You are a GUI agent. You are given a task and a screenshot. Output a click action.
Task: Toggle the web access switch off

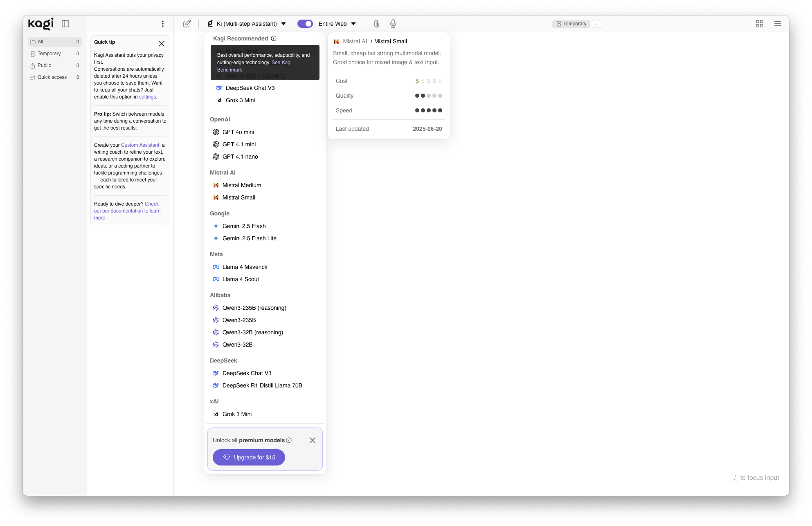coord(305,24)
